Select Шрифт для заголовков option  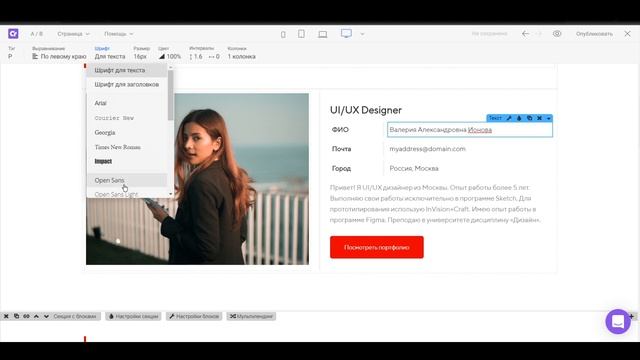click(x=127, y=84)
